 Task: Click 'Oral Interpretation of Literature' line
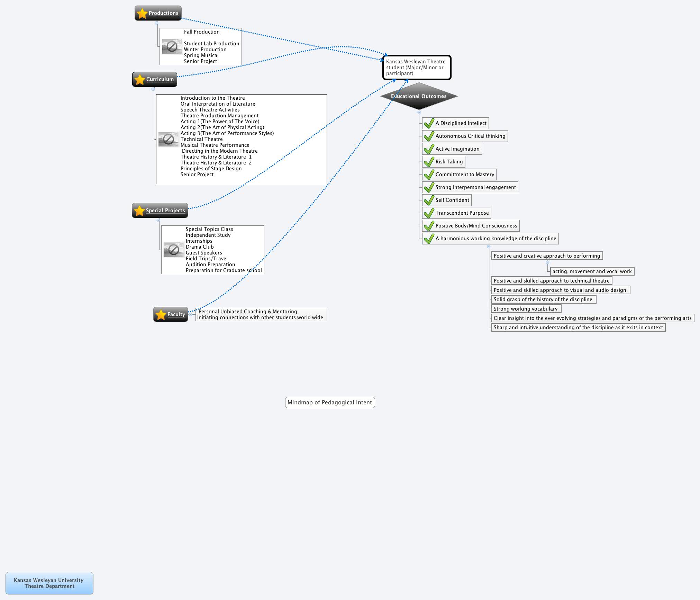[x=218, y=104]
